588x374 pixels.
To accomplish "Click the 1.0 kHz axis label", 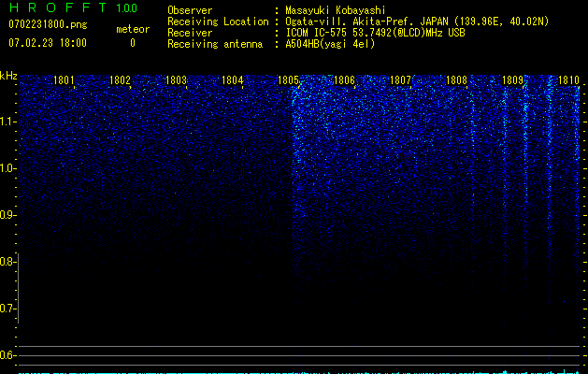I will (x=7, y=168).
